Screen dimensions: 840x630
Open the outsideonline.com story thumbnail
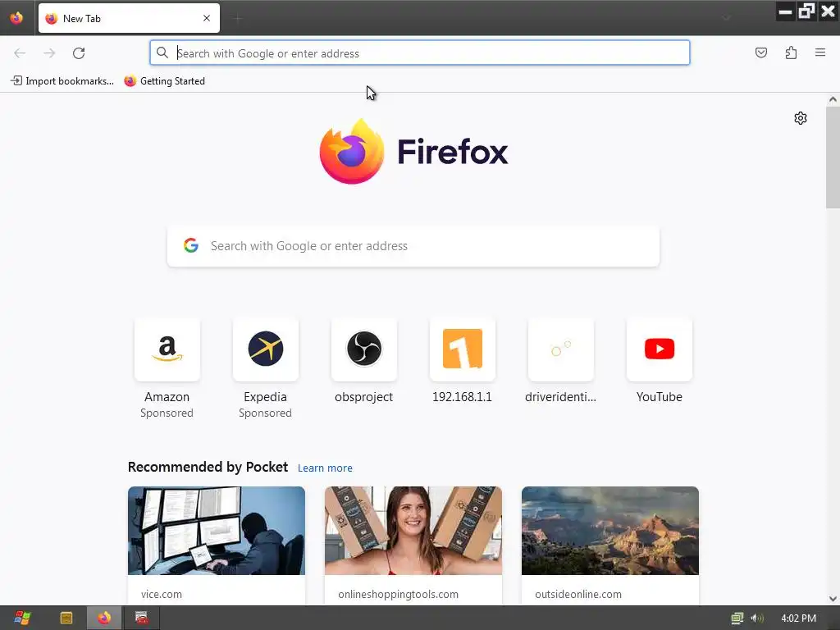pos(610,531)
